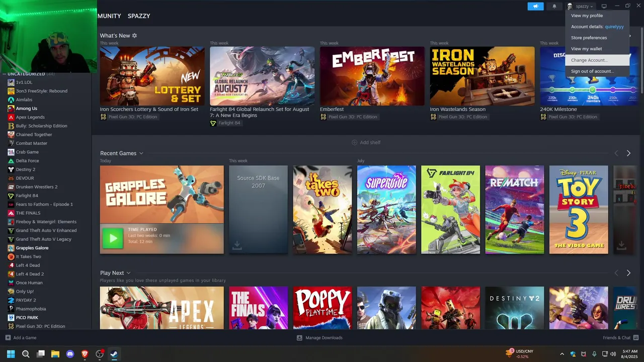Open SUPERVIVE game cover

click(x=386, y=210)
